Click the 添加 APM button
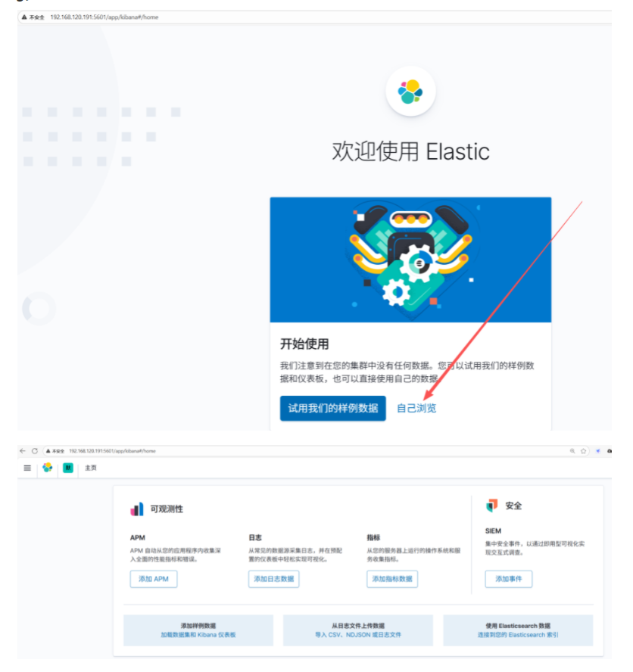The width and height of the screenshot is (633, 672). pos(154,579)
